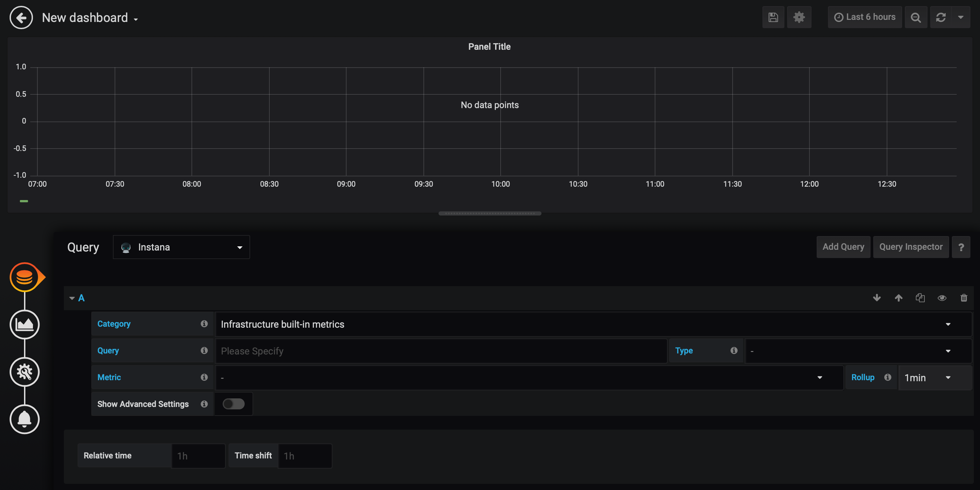The height and width of the screenshot is (490, 980).
Task: Click the No data points message
Action: click(x=490, y=105)
